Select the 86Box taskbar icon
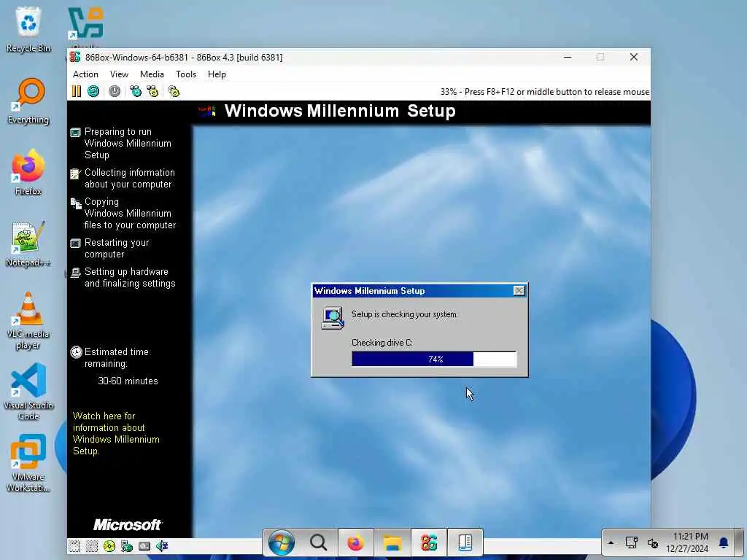This screenshot has width=747, height=560. [x=429, y=542]
